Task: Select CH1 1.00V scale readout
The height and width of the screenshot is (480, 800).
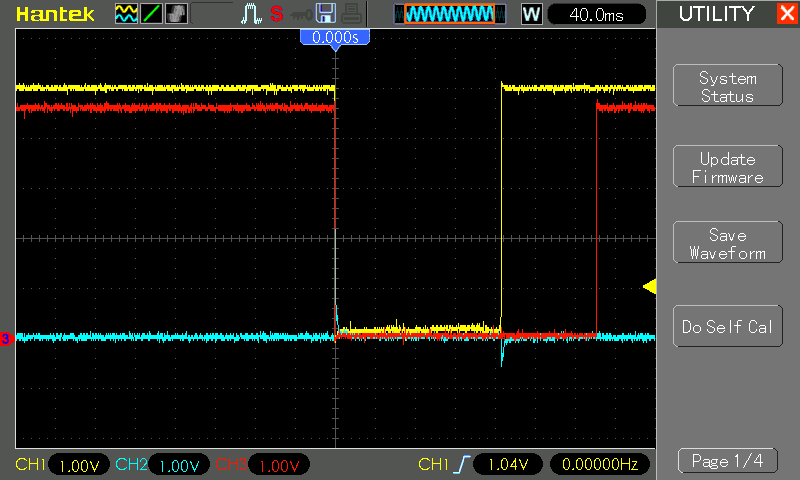Action: [79, 465]
